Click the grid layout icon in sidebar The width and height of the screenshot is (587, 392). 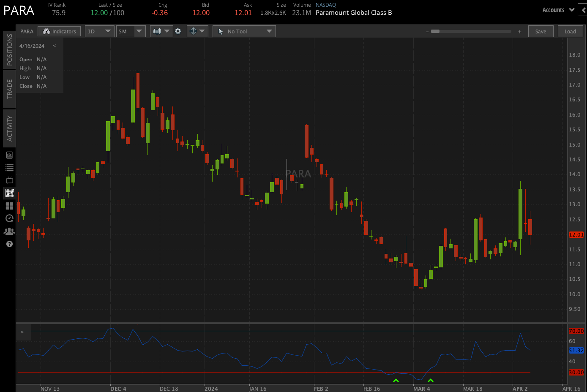coord(9,206)
